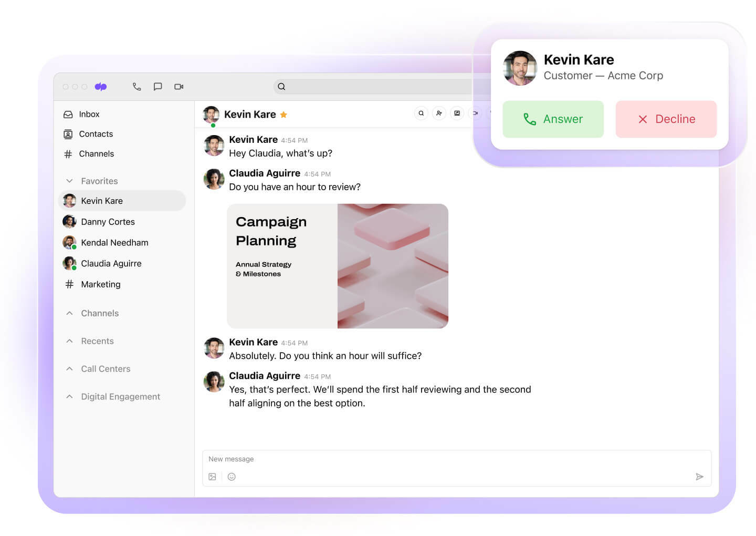Click the hash icon beside Marketing

tap(69, 284)
